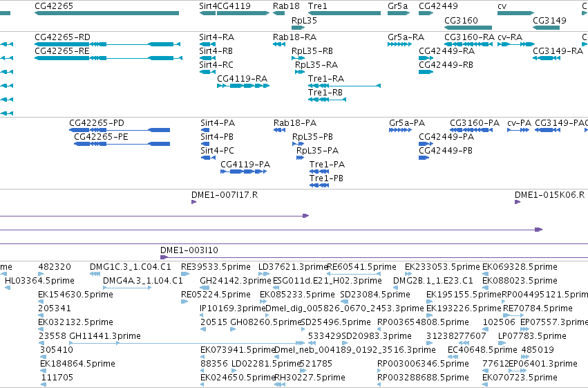Select the RpL35-RA transcript
The height and width of the screenshot is (388, 588).
click(x=300, y=72)
